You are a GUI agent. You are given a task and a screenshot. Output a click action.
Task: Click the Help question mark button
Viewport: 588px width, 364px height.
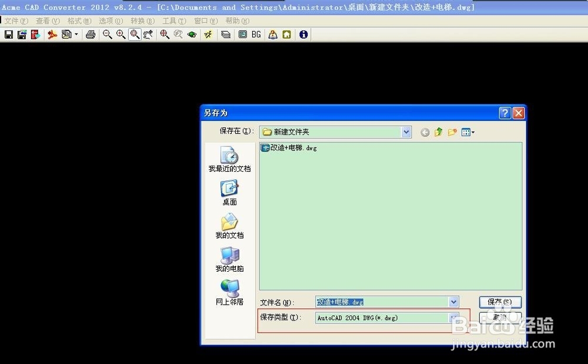point(505,113)
